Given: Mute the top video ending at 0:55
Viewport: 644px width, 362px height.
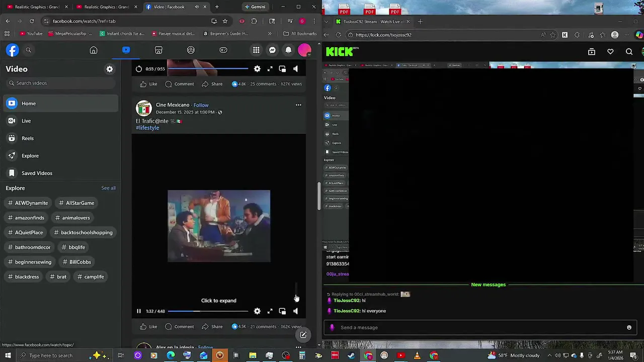Looking at the screenshot, I should pos(295,69).
